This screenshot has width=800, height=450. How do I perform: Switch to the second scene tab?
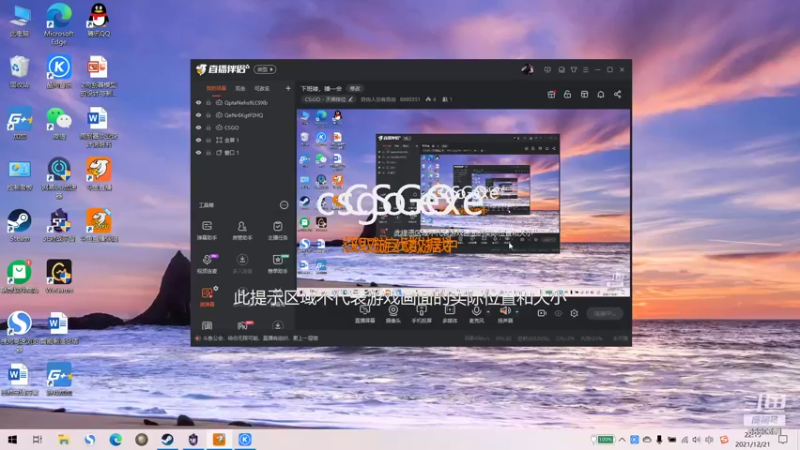240,88
